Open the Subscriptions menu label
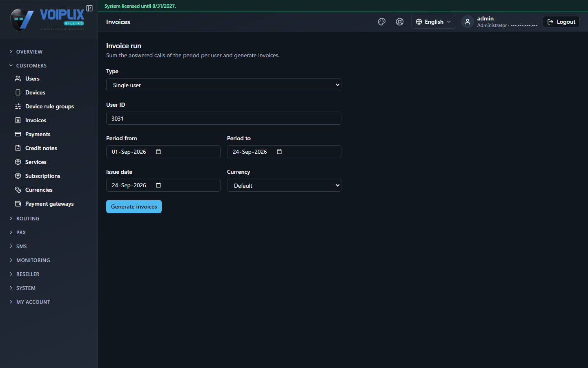The image size is (588, 368). [x=42, y=176]
